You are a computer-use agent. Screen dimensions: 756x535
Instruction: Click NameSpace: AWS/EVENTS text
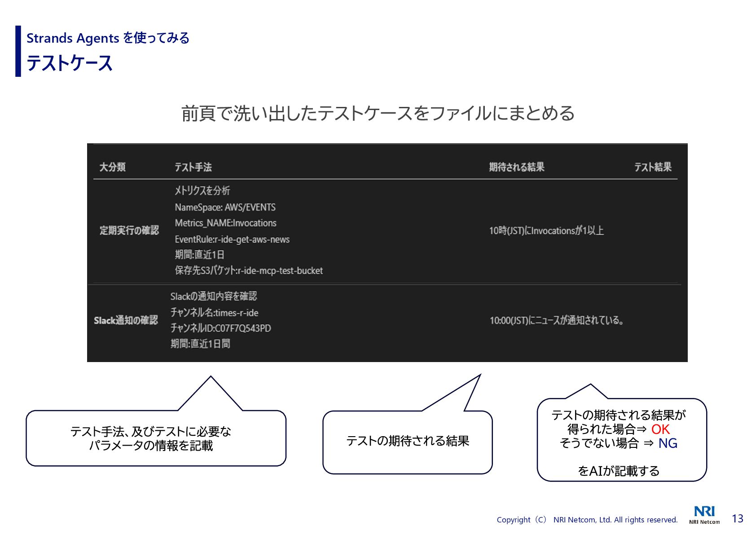click(225, 207)
